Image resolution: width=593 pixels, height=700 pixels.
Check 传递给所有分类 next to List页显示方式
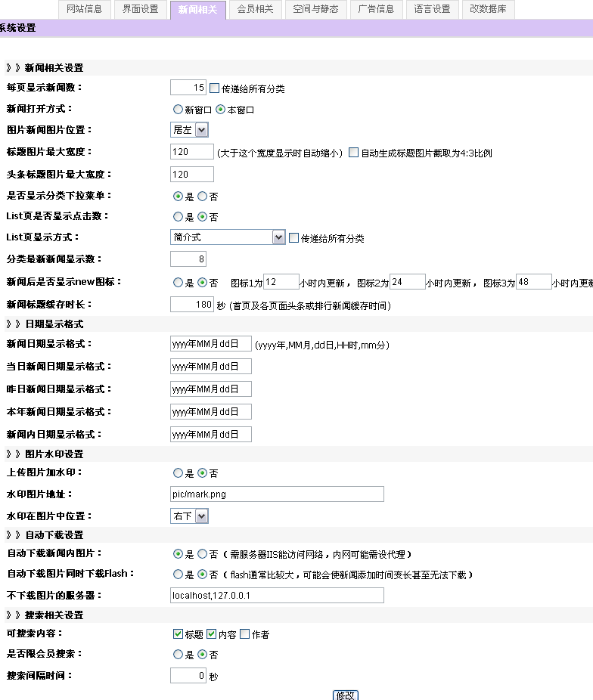point(293,238)
